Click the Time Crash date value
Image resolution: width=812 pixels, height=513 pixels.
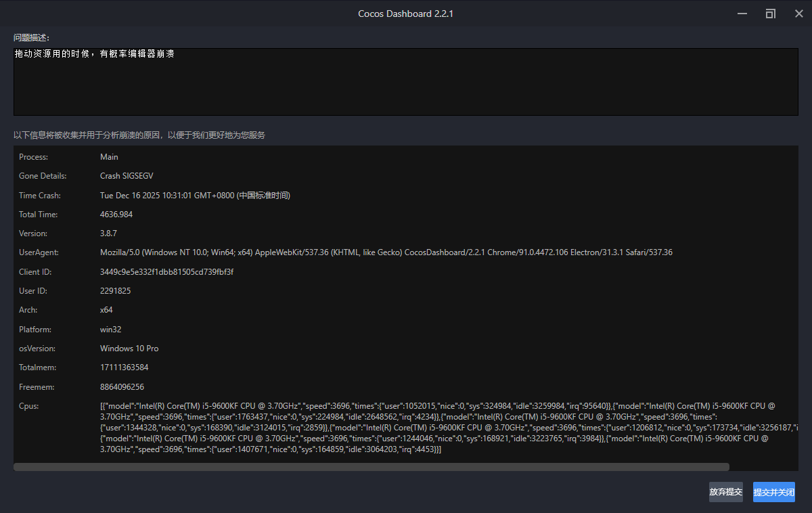point(195,196)
